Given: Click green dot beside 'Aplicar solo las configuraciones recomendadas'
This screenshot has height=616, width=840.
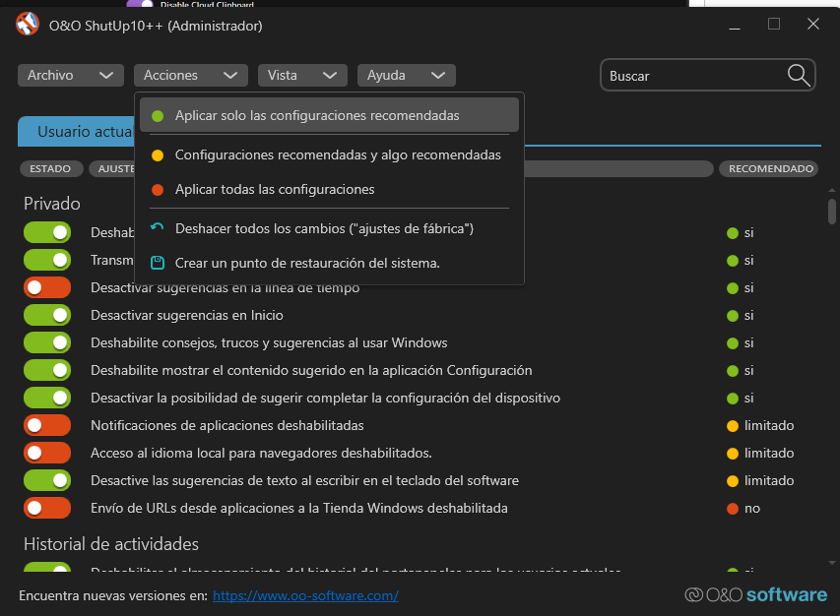Looking at the screenshot, I should tap(158, 116).
